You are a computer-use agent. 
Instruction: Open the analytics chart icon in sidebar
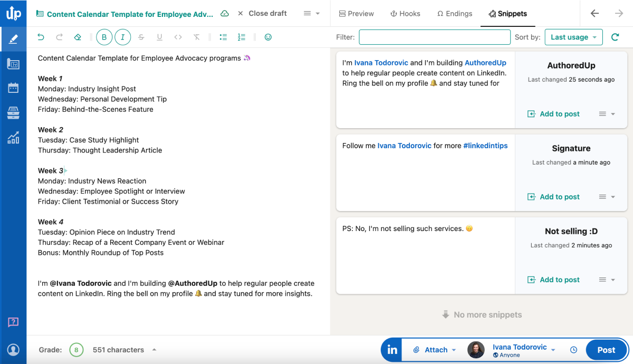point(13,138)
